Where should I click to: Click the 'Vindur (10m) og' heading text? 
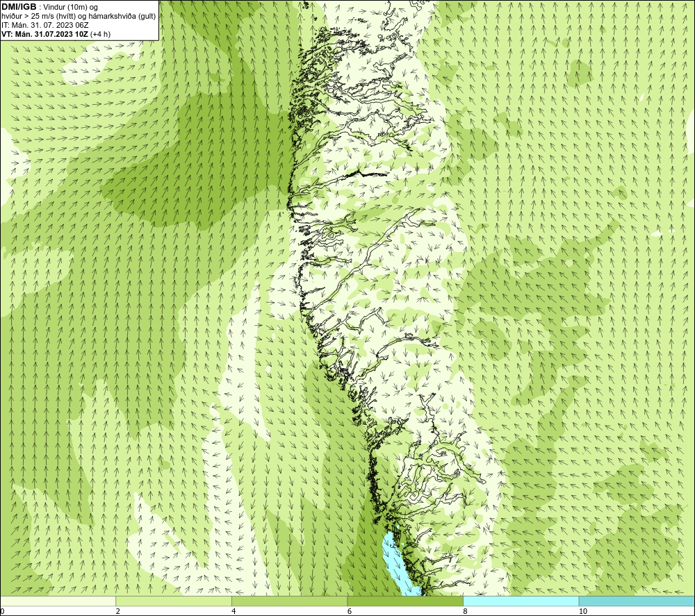coord(71,7)
